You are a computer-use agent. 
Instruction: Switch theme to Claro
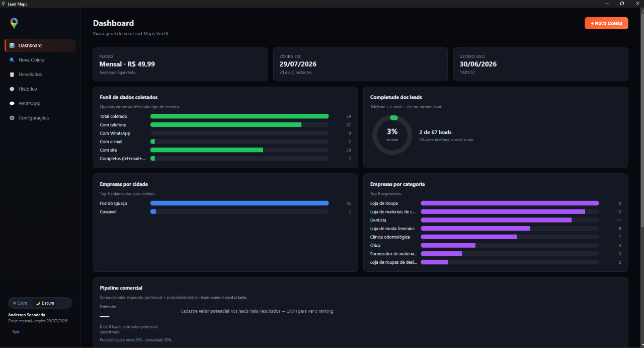click(20, 303)
